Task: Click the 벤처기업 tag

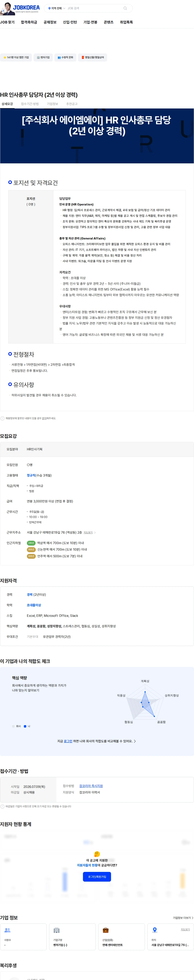Action: pos(43,57)
